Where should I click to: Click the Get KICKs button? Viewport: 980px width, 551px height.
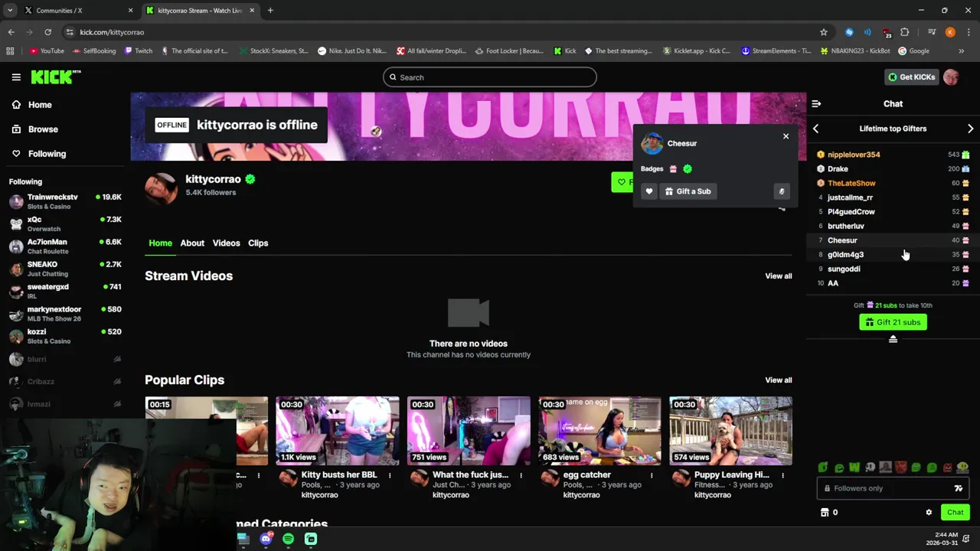click(x=911, y=77)
